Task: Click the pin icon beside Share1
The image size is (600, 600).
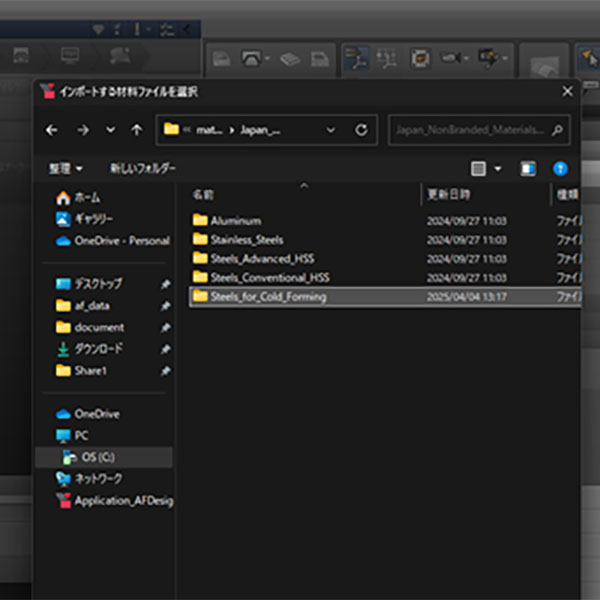Action: tap(165, 370)
